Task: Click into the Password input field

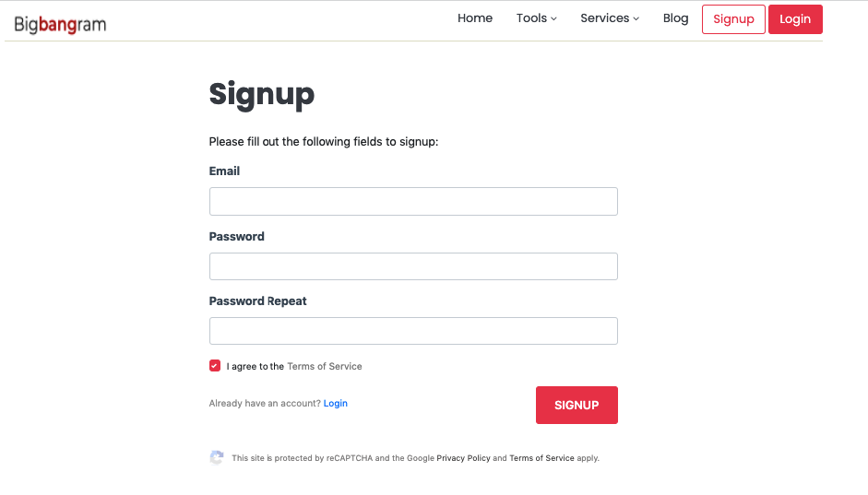Action: [413, 266]
